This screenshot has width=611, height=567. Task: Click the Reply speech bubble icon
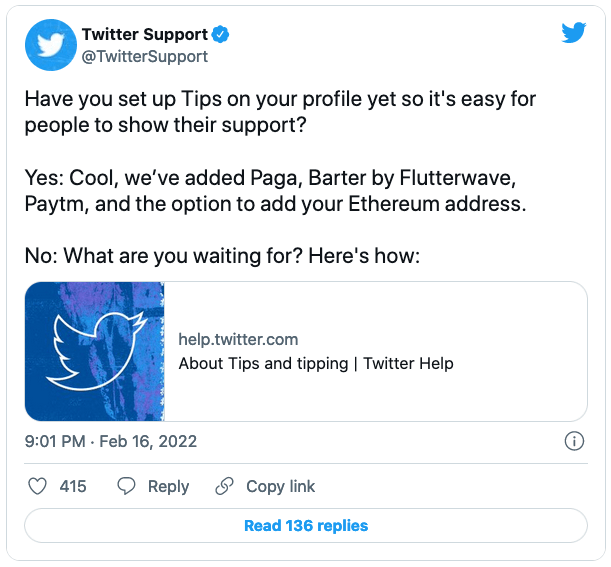(126, 486)
